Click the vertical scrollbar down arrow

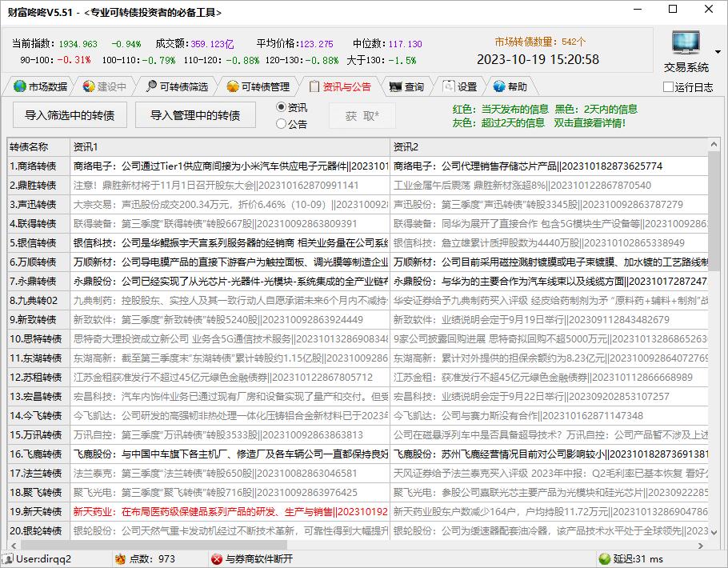714,533
